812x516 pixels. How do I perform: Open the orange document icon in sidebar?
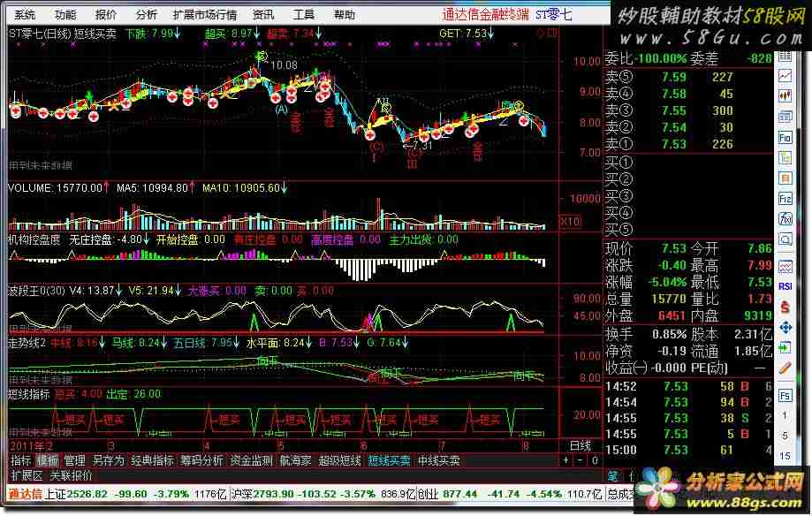(x=785, y=178)
